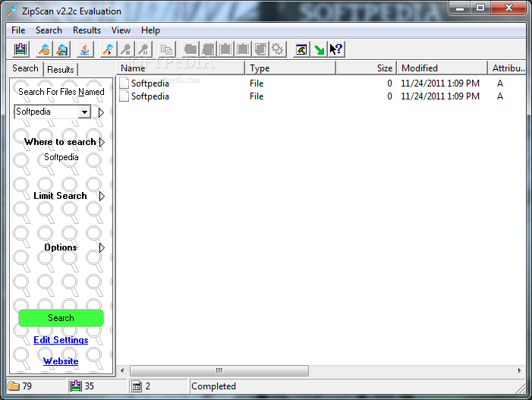
Task: Open the Help menu
Action: [150, 30]
